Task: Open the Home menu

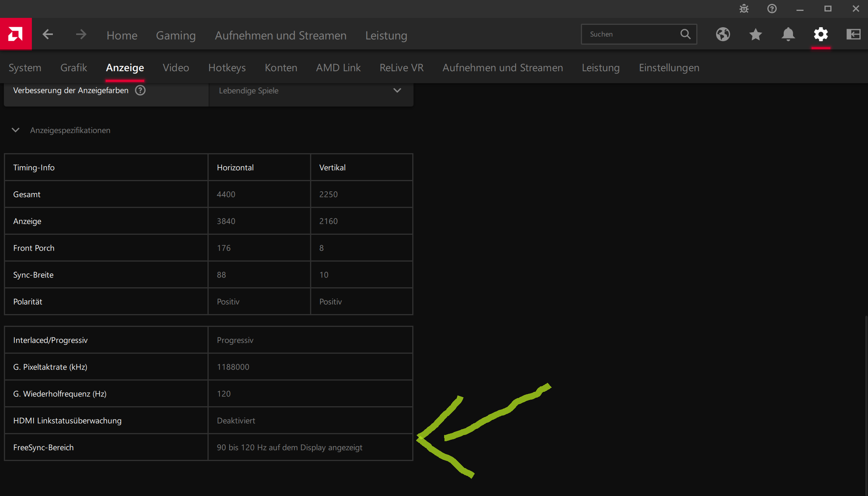Action: pos(122,35)
